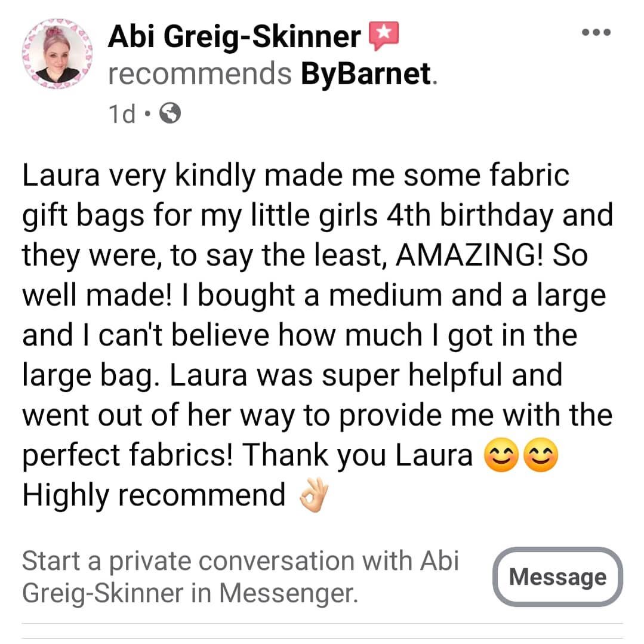Open the ByBarnet page link

[365, 74]
